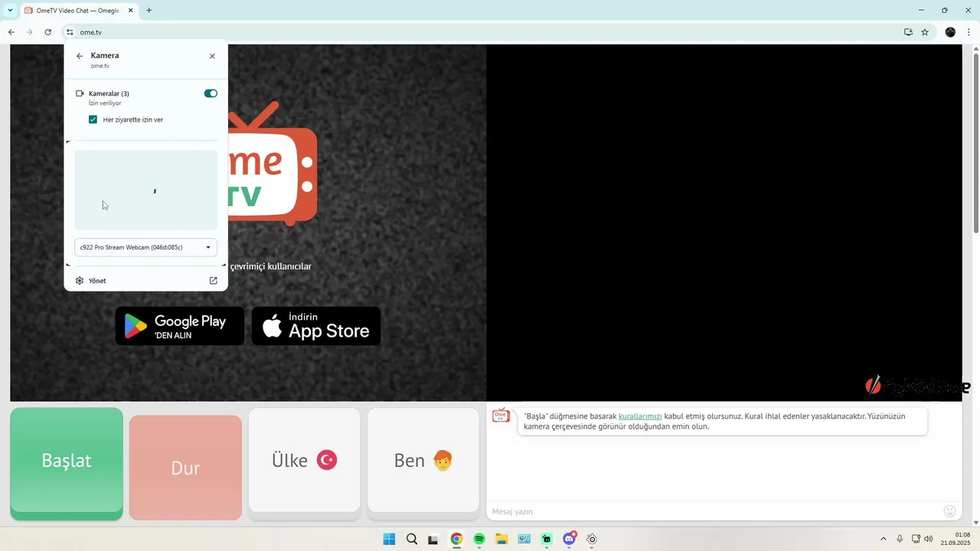Viewport: 980px width, 551px height.
Task: Click the OmeTV avatar in chat
Action: click(501, 416)
